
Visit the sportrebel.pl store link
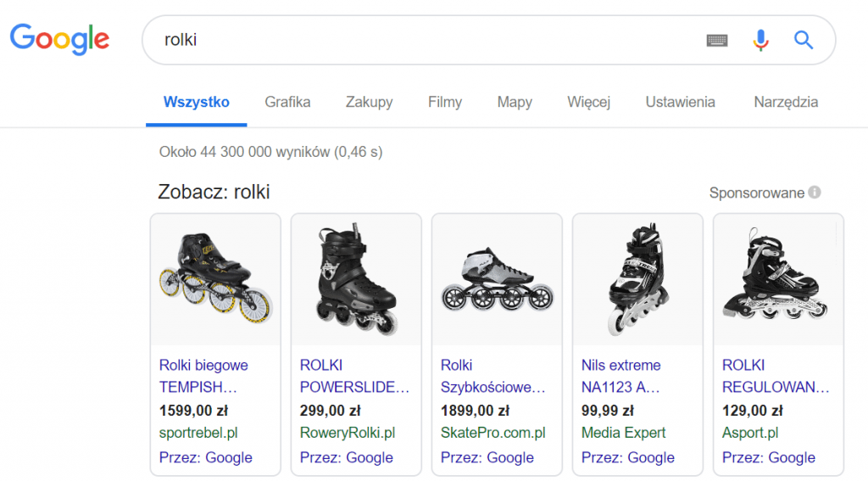(198, 433)
